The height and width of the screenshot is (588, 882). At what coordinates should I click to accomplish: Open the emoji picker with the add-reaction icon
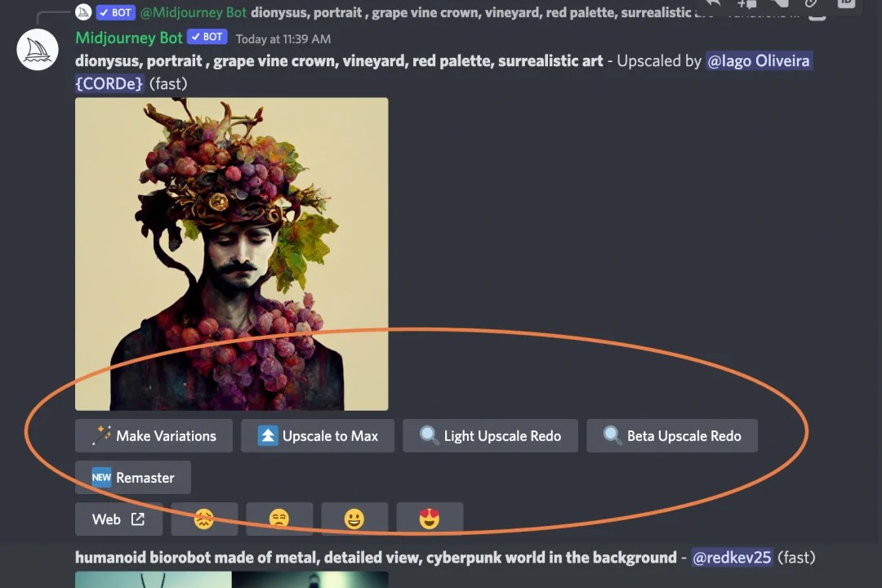coord(746,5)
